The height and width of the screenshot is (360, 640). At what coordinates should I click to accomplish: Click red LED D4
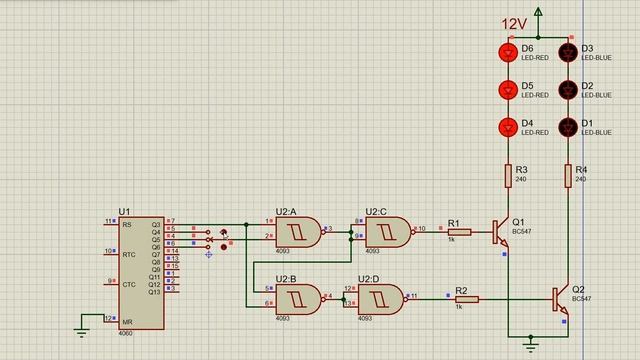[x=508, y=127]
